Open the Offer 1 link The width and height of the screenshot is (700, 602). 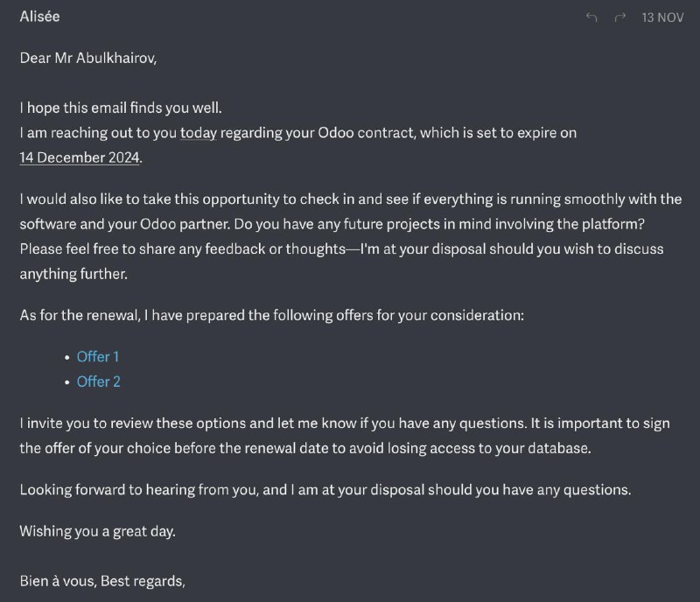[x=98, y=357]
